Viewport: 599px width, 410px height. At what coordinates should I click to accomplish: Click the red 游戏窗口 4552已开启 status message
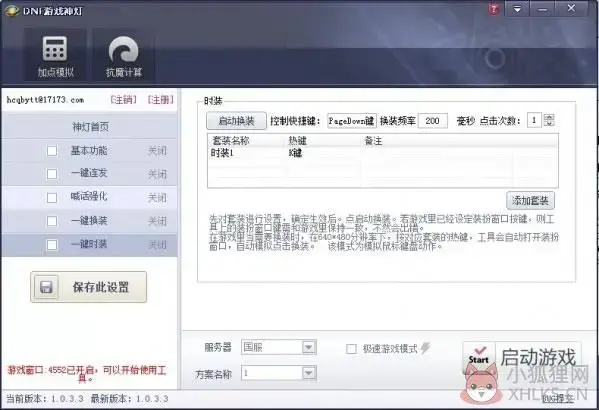87,374
